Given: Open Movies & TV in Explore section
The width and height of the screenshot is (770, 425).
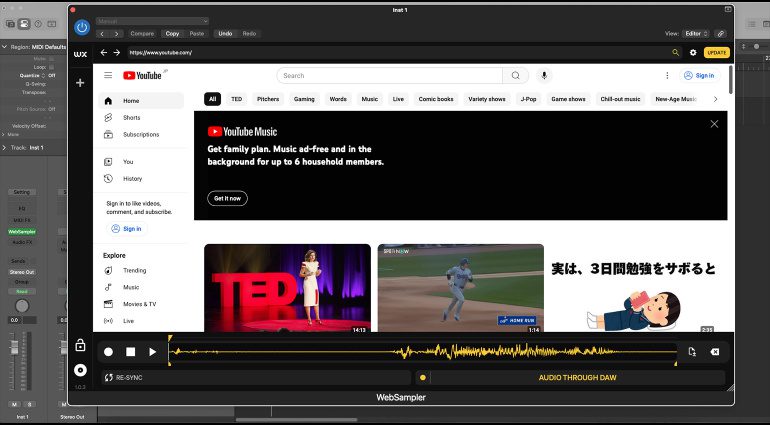Looking at the screenshot, I should pos(141,304).
